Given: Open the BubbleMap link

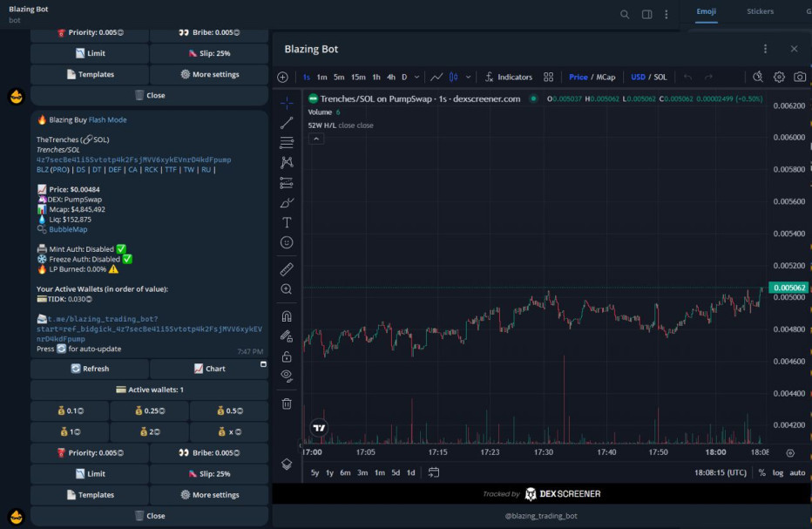Looking at the screenshot, I should click(68, 229).
